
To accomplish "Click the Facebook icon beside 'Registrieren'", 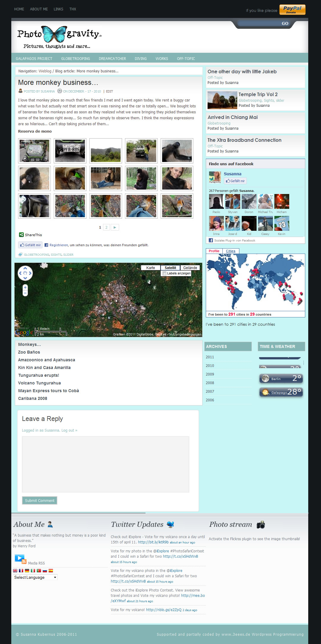I will pos(46,245).
